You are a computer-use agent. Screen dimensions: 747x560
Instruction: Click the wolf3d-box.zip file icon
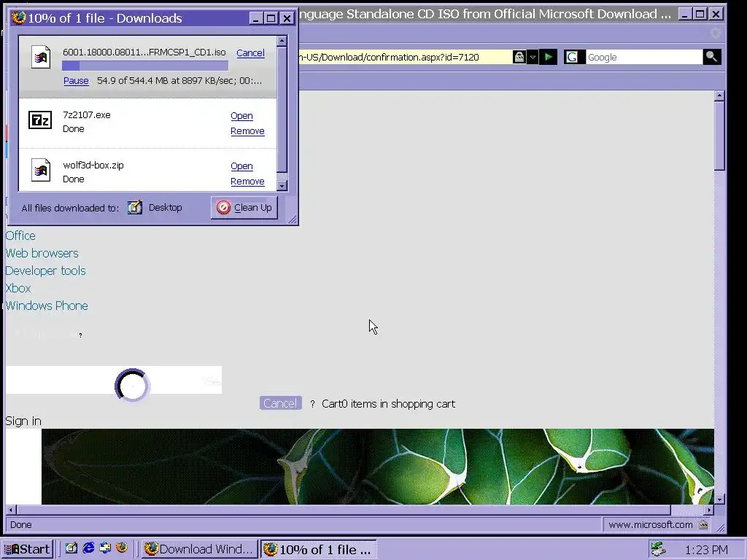coord(41,170)
